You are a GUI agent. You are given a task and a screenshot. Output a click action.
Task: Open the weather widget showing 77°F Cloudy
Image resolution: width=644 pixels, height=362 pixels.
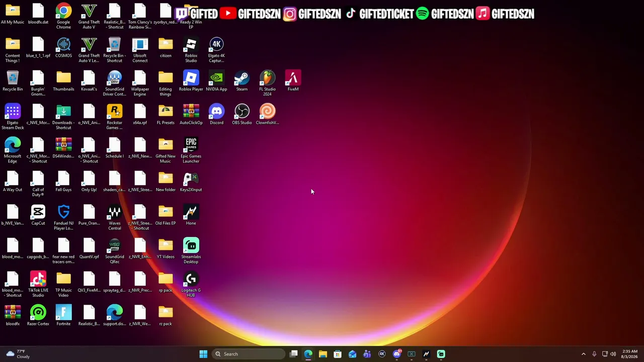(17, 354)
